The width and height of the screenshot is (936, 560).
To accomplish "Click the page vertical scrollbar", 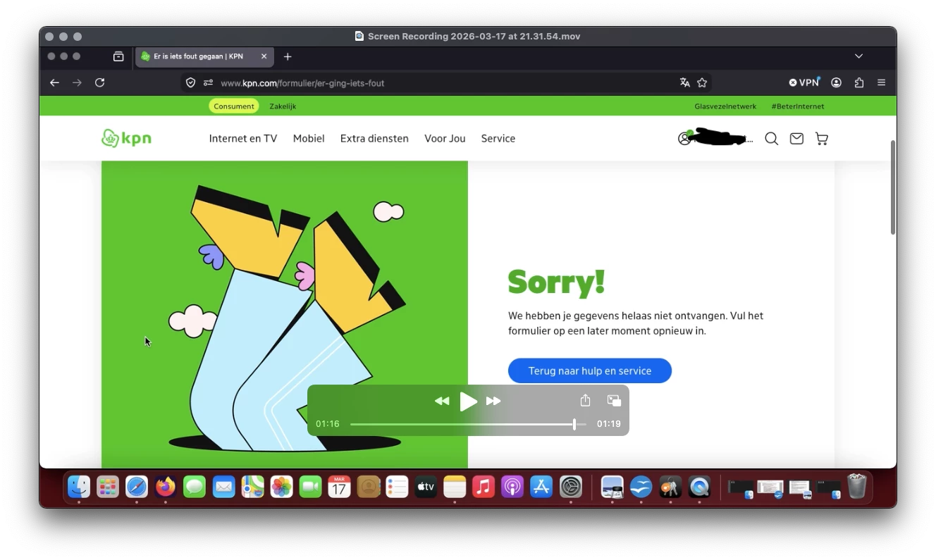I will click(x=893, y=187).
